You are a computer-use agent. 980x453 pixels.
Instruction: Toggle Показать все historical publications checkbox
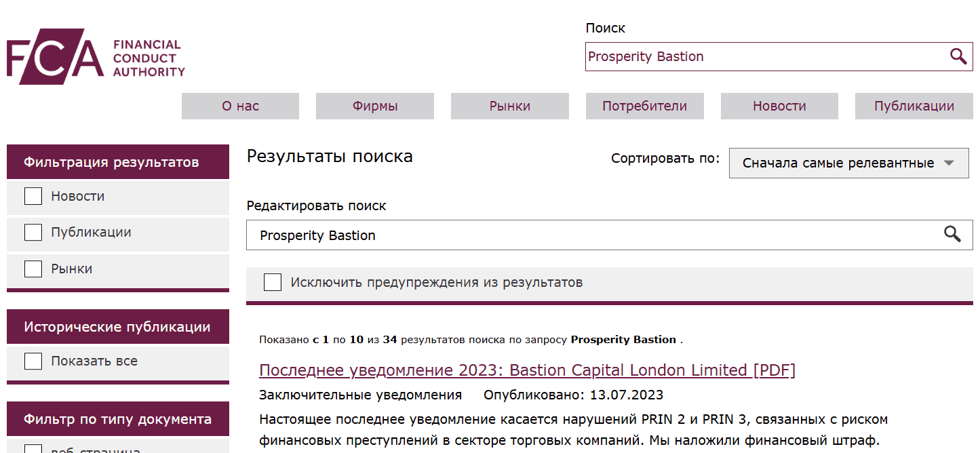[33, 361]
